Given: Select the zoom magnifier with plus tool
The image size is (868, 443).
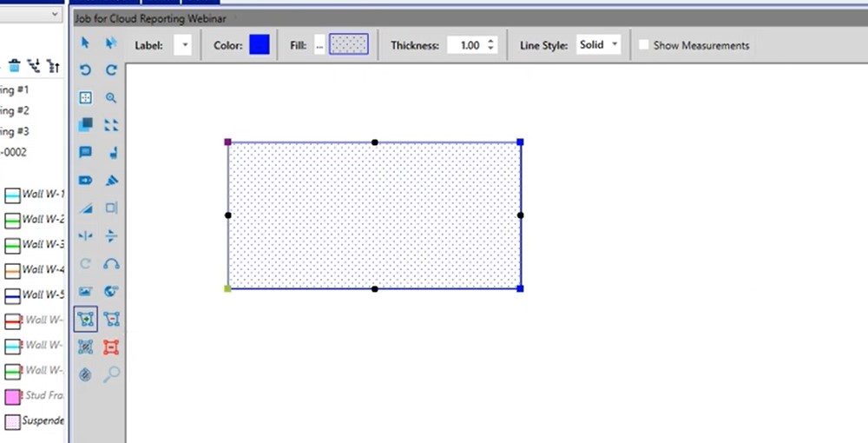Looking at the screenshot, I should 111,98.
